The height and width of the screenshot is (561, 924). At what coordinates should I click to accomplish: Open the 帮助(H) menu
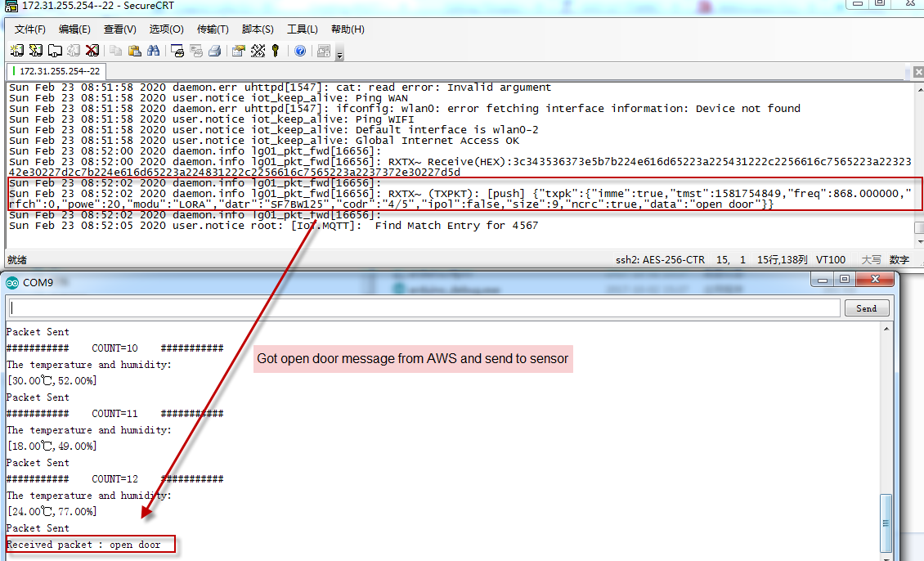pyautogui.click(x=347, y=29)
